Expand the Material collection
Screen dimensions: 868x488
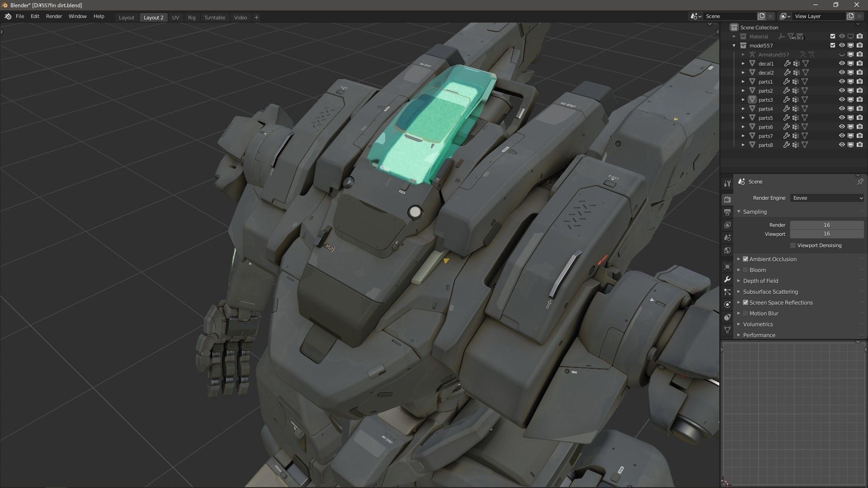point(734,36)
